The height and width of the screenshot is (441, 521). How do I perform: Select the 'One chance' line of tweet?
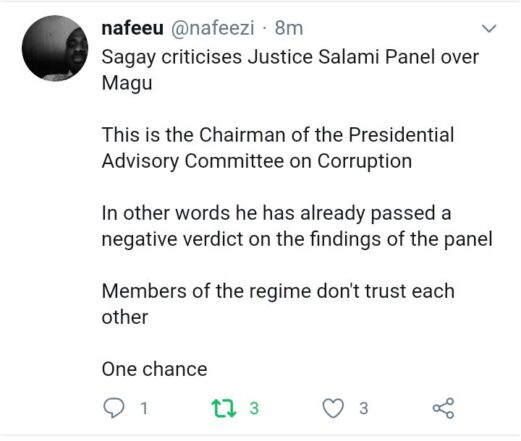[x=154, y=369]
